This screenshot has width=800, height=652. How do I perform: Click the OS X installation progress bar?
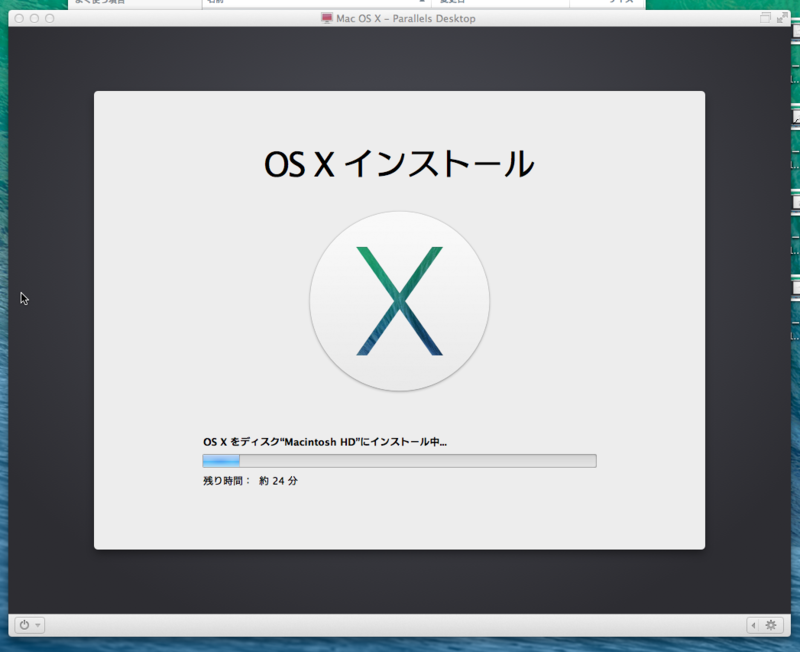pos(399,460)
